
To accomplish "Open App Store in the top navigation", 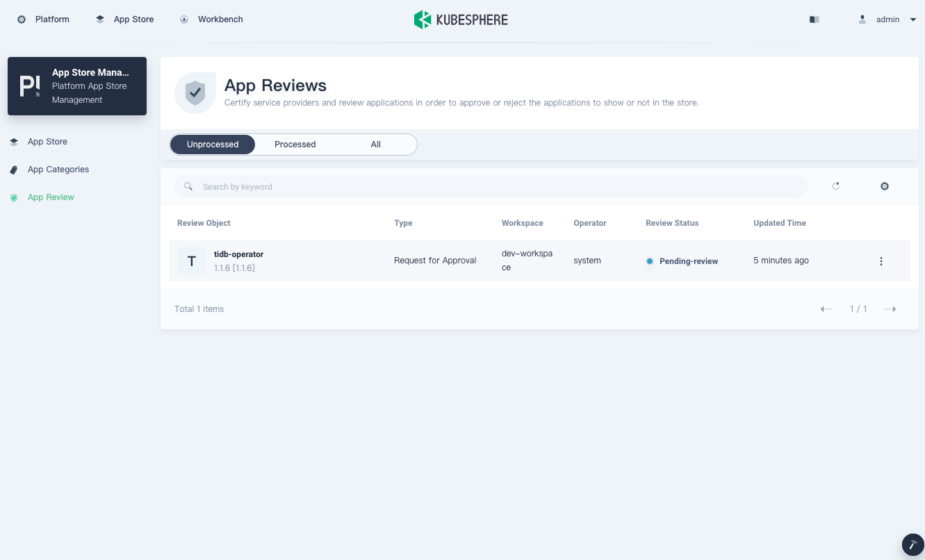I will click(x=125, y=19).
